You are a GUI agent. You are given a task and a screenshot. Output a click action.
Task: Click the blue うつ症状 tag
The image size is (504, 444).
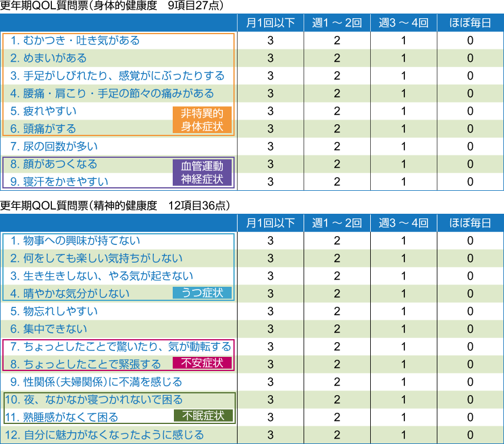click(x=202, y=293)
